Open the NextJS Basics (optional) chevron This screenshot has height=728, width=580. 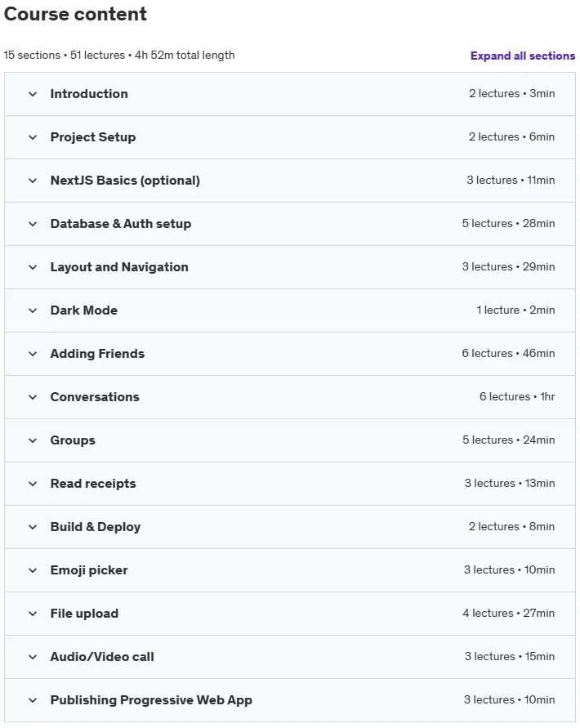coord(33,181)
